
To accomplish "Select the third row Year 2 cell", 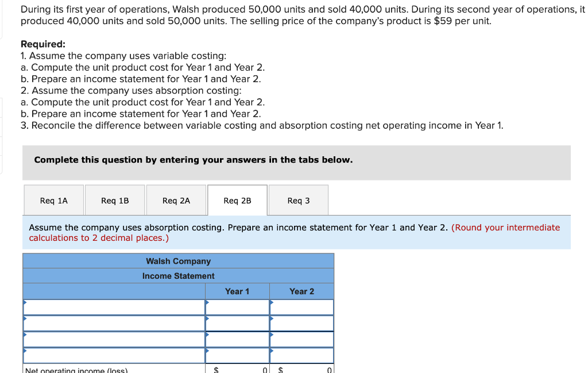I will (301, 339).
